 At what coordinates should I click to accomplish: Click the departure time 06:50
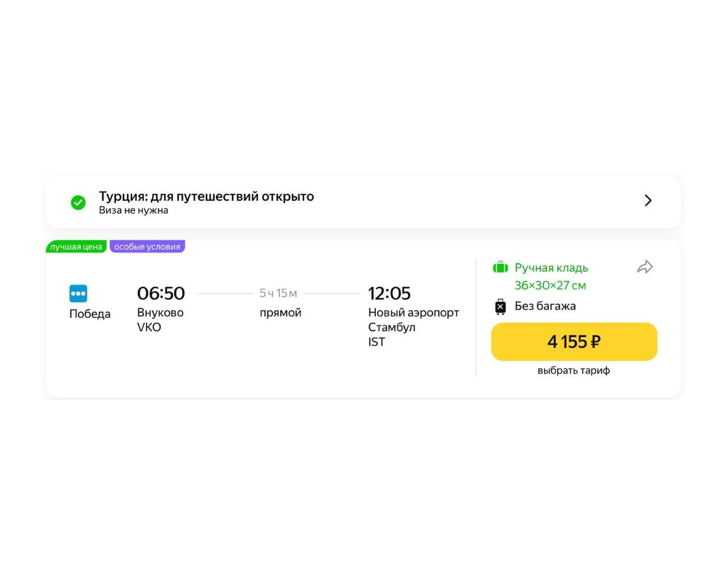pos(161,293)
